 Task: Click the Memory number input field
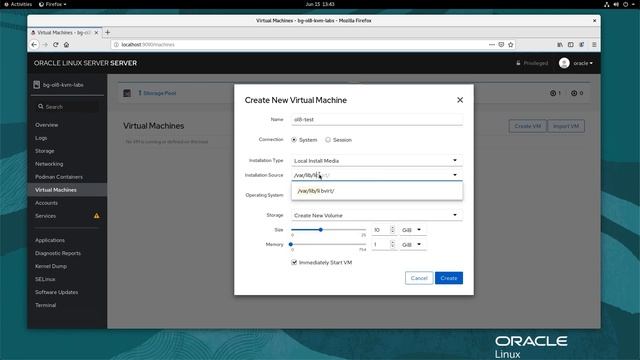[x=381, y=244]
